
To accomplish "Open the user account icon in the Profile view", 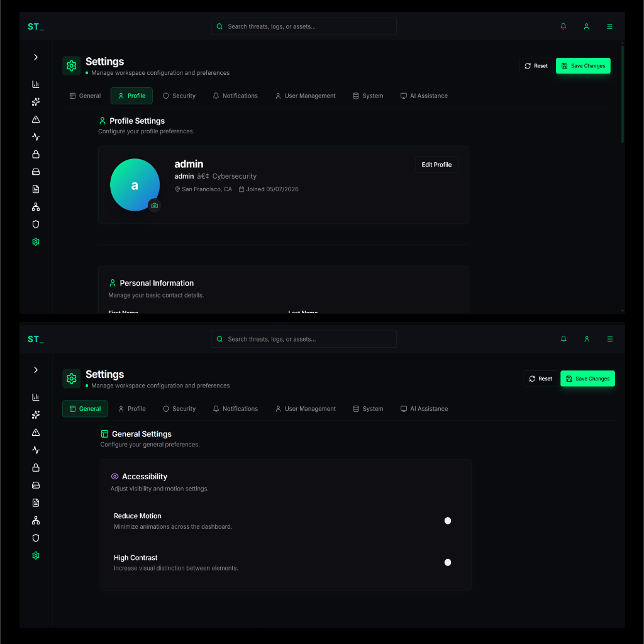I will pos(587,26).
